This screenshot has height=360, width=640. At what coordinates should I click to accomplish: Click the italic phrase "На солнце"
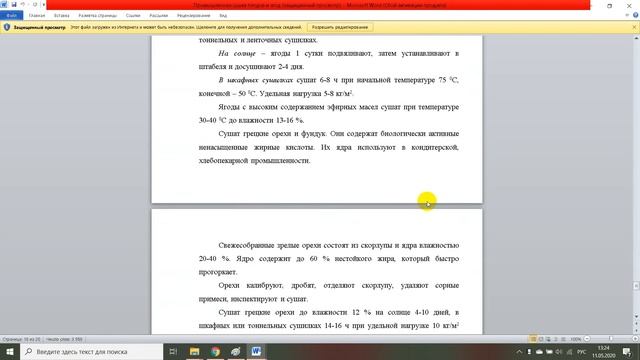pos(237,53)
